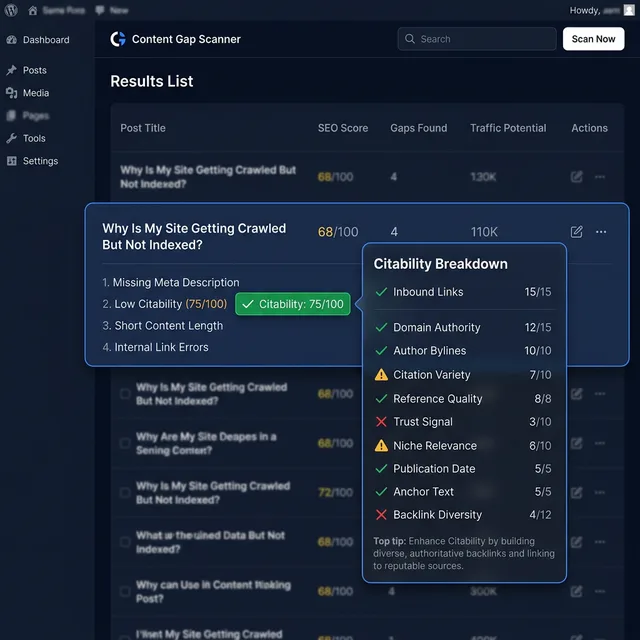Click the red X icon beside Backlink Diversity
Viewport: 640px width, 640px height.
coord(381,515)
